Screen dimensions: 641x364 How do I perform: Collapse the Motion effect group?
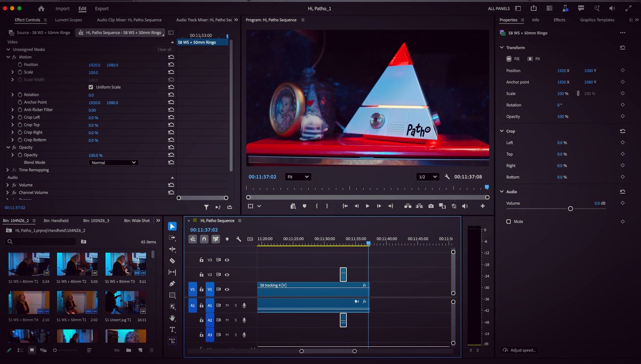(x=9, y=57)
